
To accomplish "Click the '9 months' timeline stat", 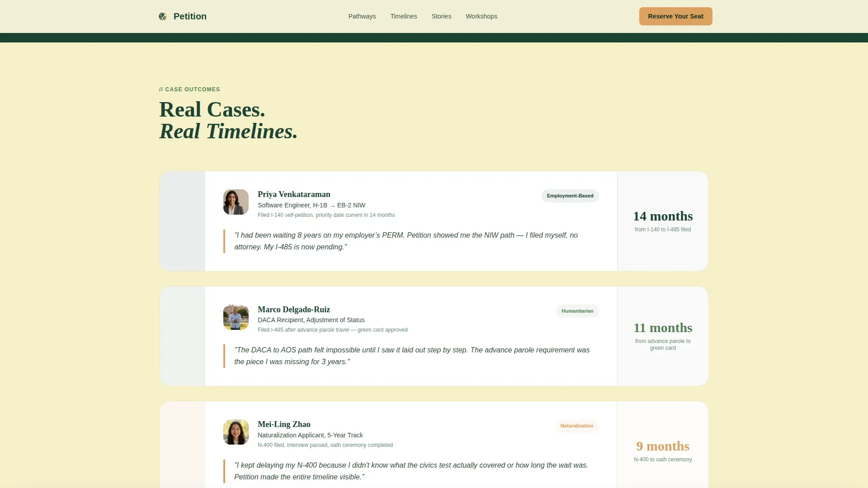I will (662, 446).
